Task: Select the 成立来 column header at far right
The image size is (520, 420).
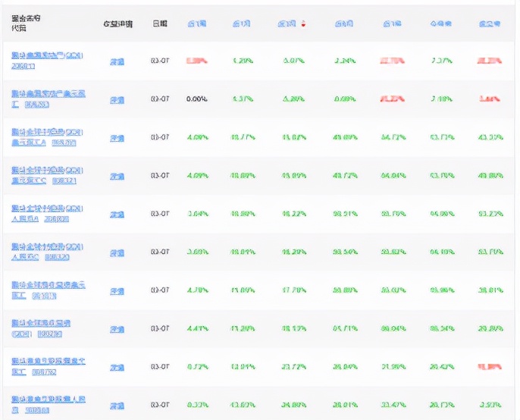Action: (x=489, y=24)
